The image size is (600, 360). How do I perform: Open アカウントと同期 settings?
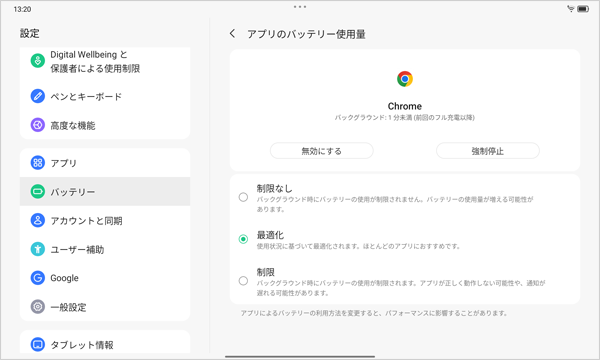pyautogui.click(x=105, y=220)
